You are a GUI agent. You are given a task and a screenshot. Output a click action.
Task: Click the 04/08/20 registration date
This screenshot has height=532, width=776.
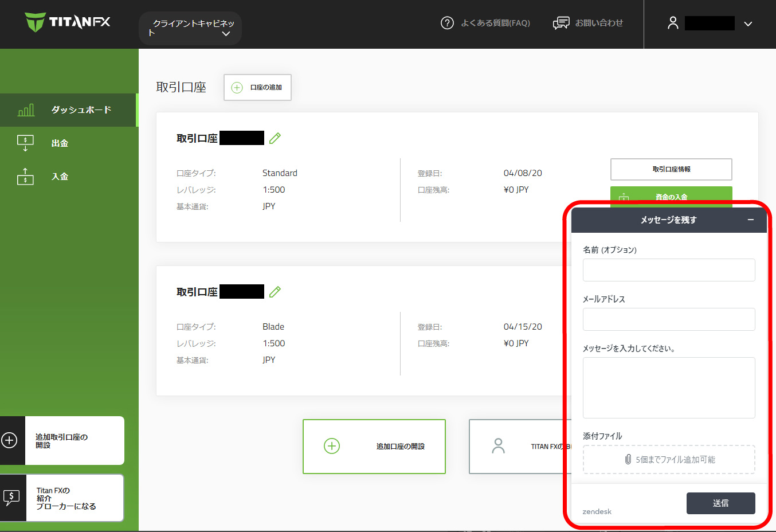coord(523,173)
